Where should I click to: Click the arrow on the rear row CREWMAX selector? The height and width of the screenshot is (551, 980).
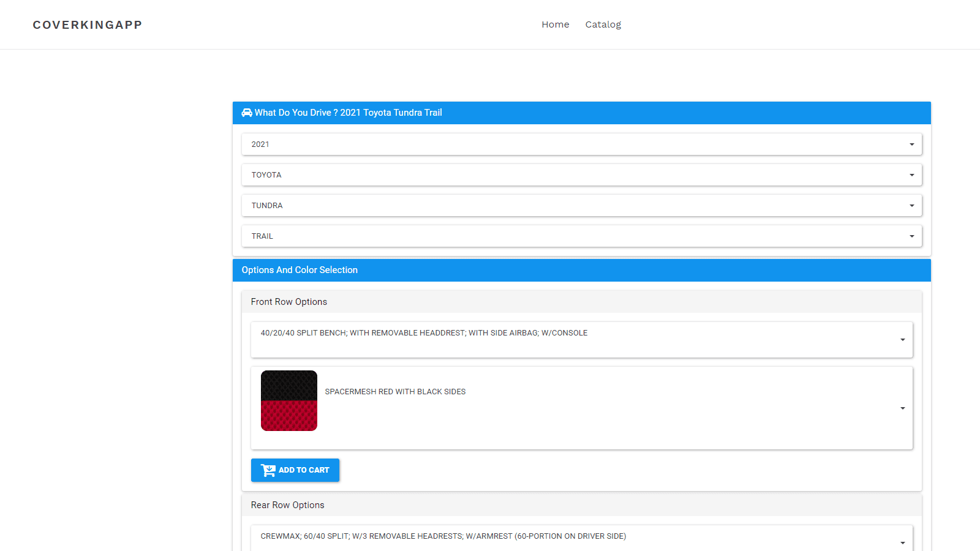tap(902, 542)
